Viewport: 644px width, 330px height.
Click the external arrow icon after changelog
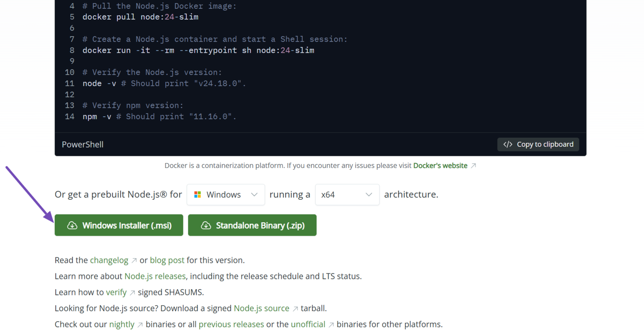[134, 261]
